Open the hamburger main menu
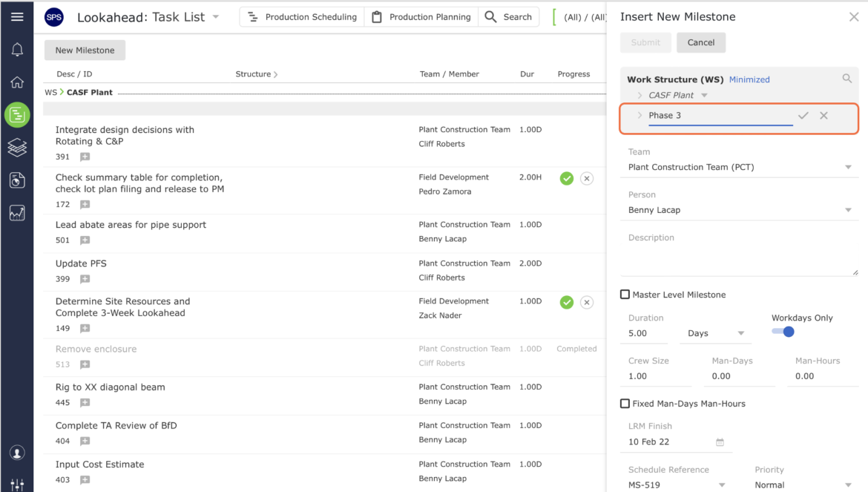Screen dimensions: 868x492 [x=17, y=16]
